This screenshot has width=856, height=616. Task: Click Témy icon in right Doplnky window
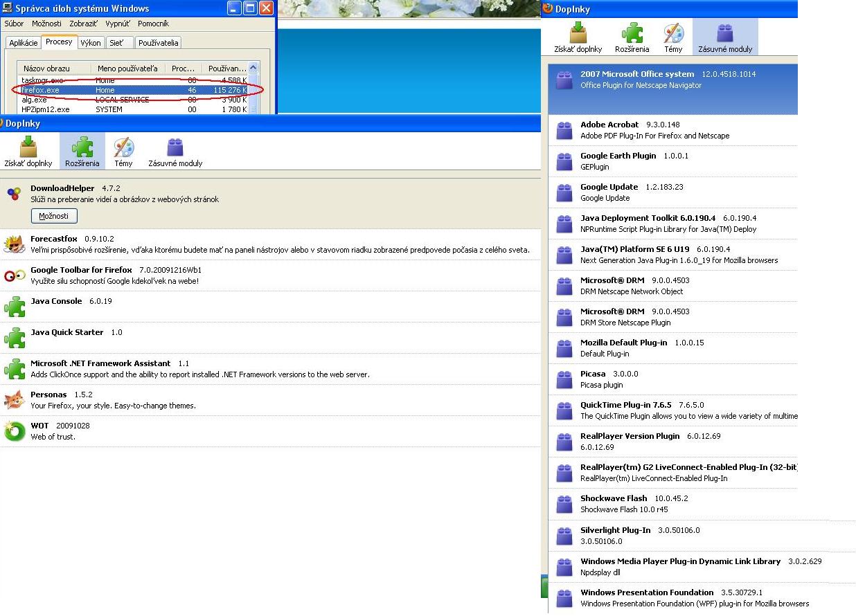click(x=673, y=33)
